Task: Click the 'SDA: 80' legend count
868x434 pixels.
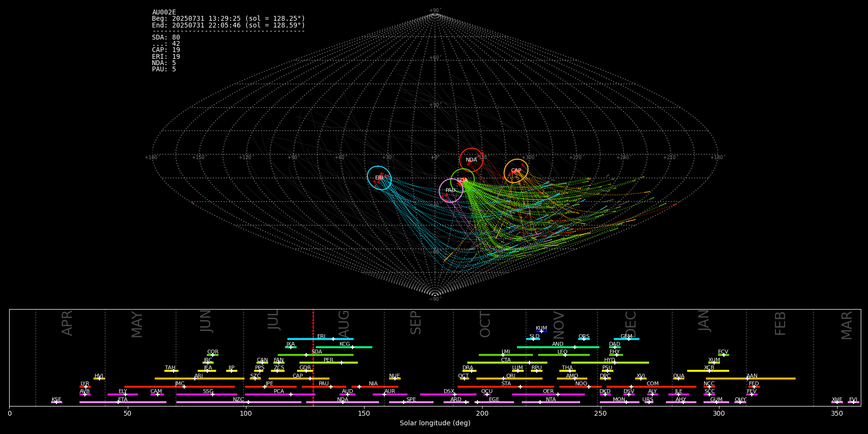Action: click(166, 38)
